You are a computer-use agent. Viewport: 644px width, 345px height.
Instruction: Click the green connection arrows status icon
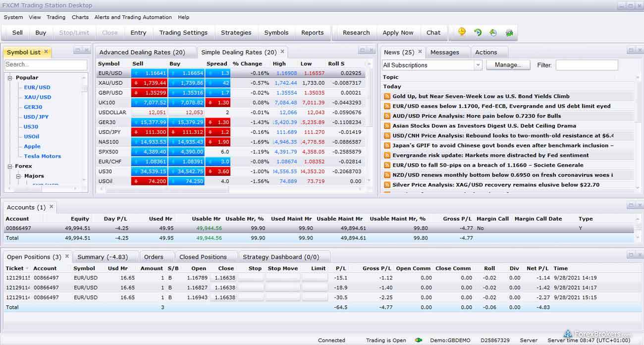coord(419,340)
